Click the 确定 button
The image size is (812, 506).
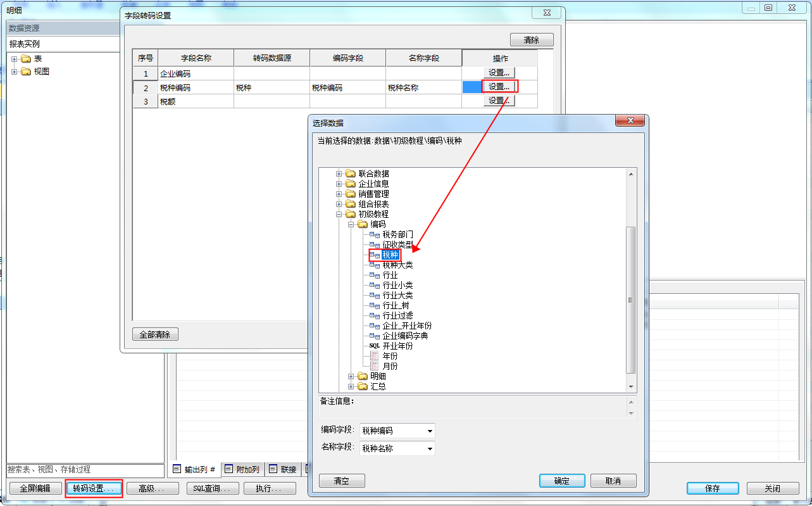pos(562,481)
